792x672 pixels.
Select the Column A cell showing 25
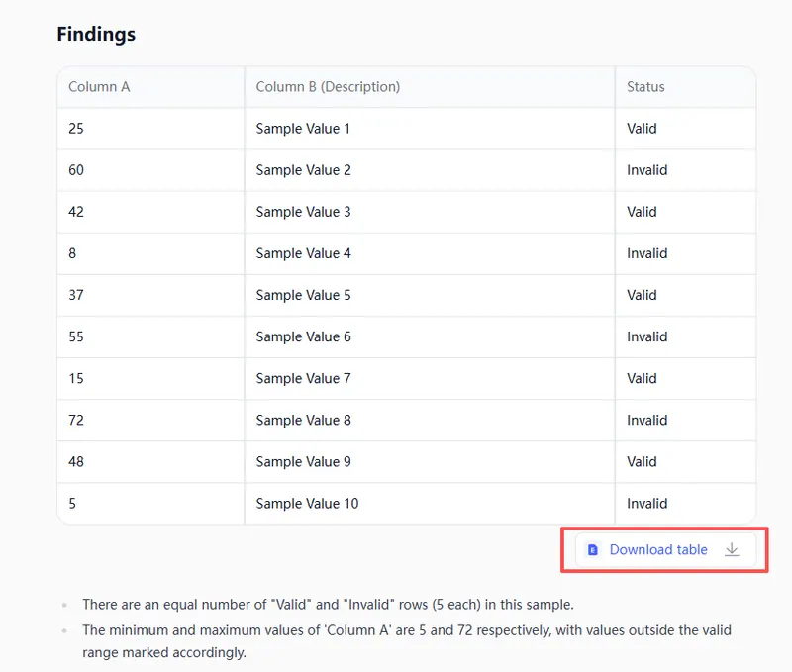(x=76, y=129)
